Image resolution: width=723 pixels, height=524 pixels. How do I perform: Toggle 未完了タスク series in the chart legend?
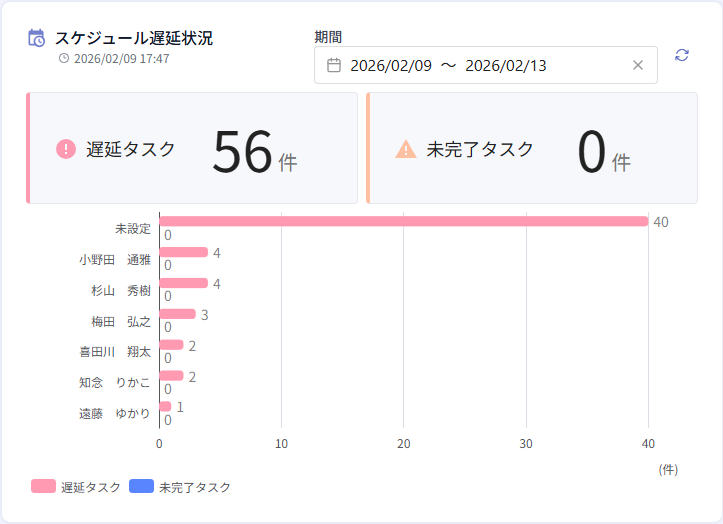point(195,487)
